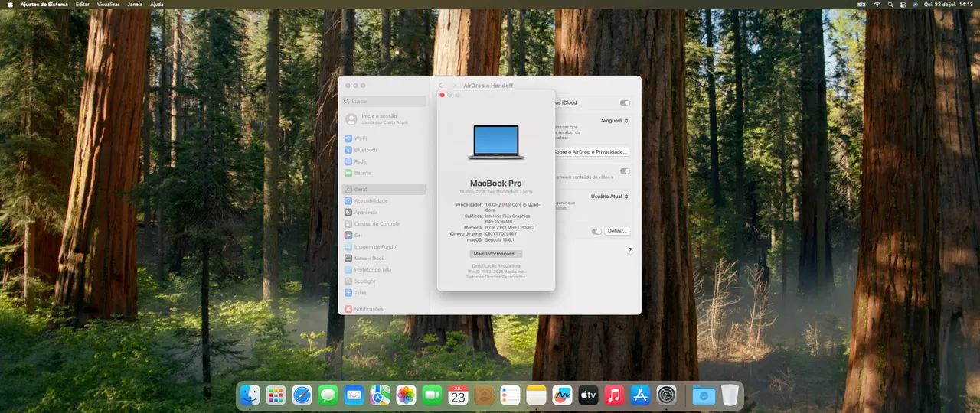This screenshot has width=980, height=413.
Task: Open the Apple TV app in Dock
Action: pyautogui.click(x=588, y=395)
